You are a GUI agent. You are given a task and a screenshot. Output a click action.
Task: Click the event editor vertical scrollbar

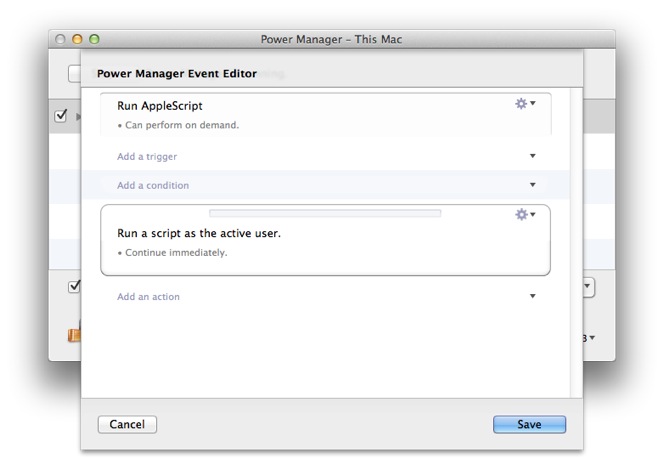point(576,243)
